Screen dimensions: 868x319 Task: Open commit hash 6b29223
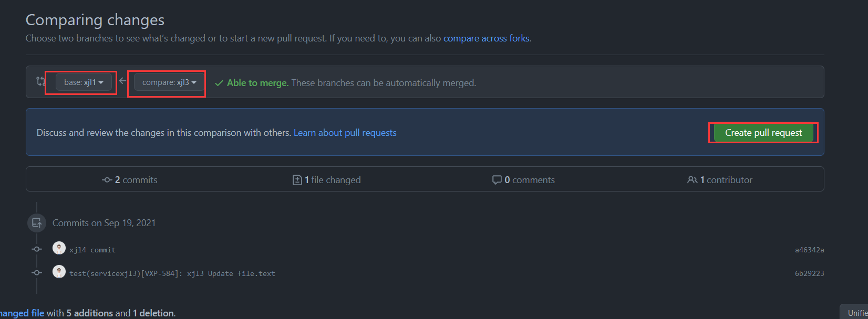pyautogui.click(x=809, y=274)
